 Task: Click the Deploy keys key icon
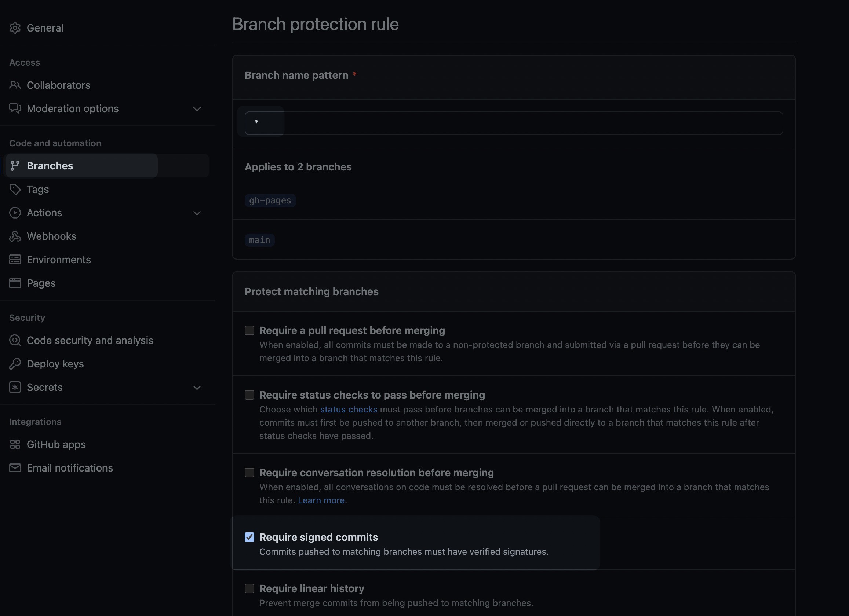click(15, 364)
